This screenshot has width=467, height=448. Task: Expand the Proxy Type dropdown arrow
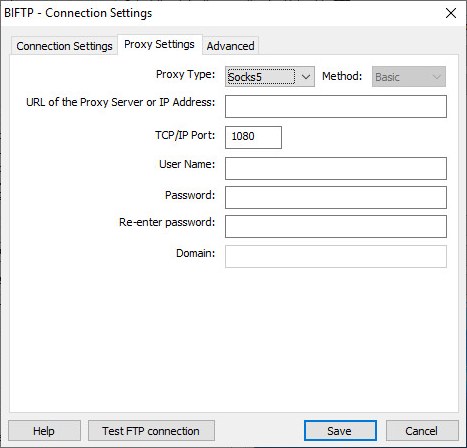[x=306, y=77]
